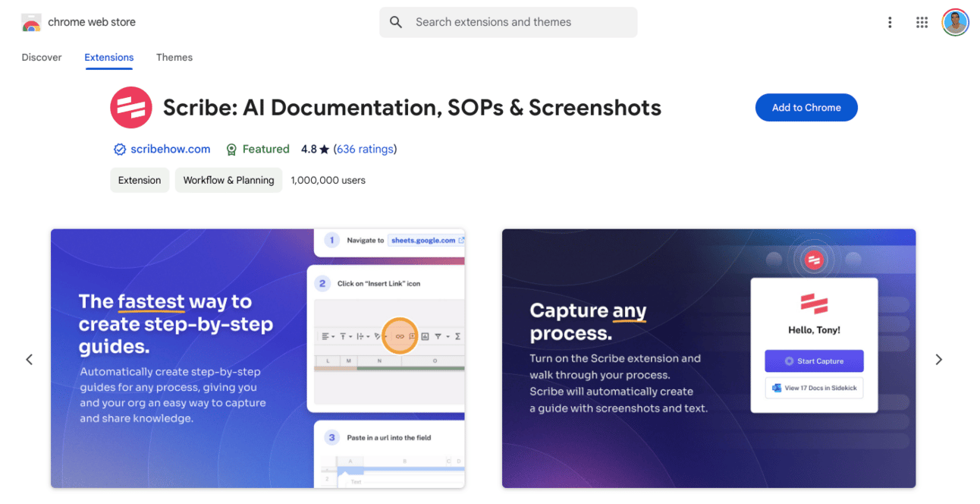Open the Capture any process screenshot

[x=708, y=358]
